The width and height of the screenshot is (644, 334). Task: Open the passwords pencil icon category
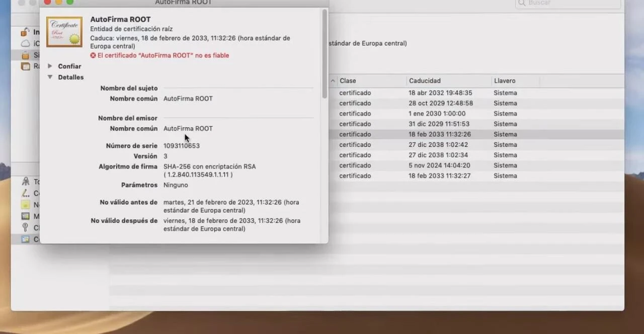click(x=25, y=194)
